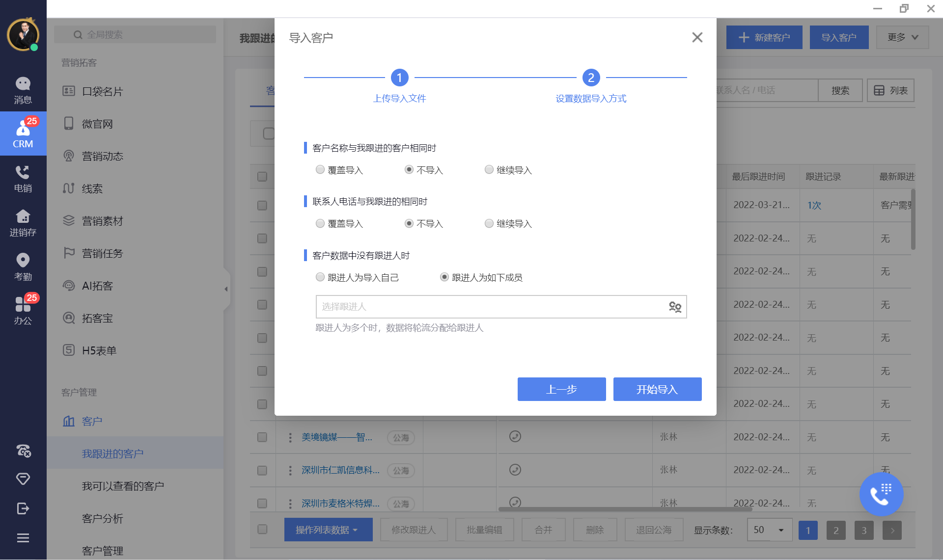Open the 消息 messages icon
The image size is (943, 560).
coord(23,90)
